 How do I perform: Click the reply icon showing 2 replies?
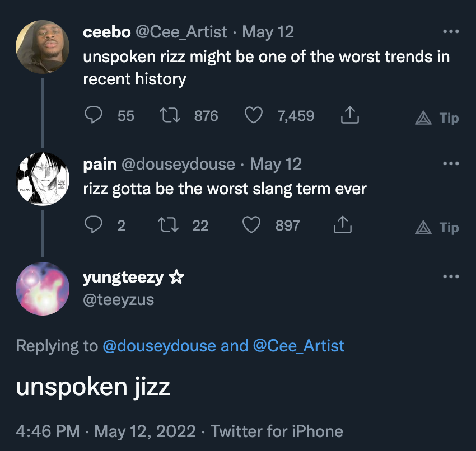93,225
